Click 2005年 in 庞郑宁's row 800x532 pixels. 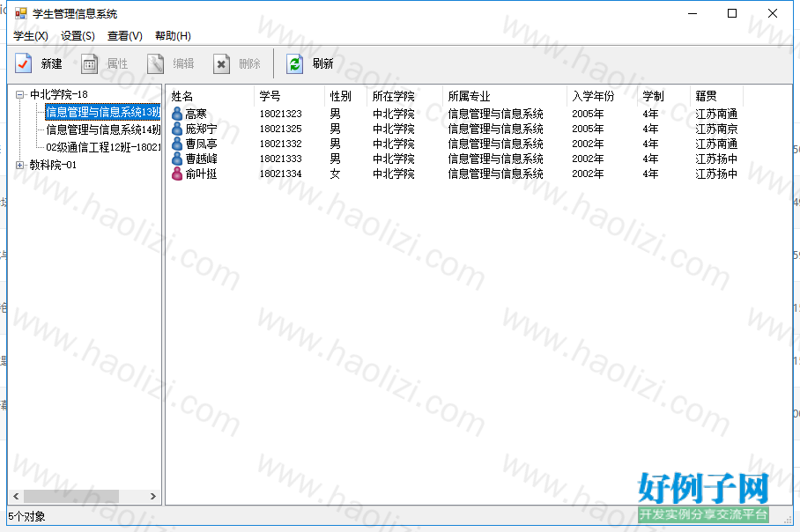coord(588,129)
